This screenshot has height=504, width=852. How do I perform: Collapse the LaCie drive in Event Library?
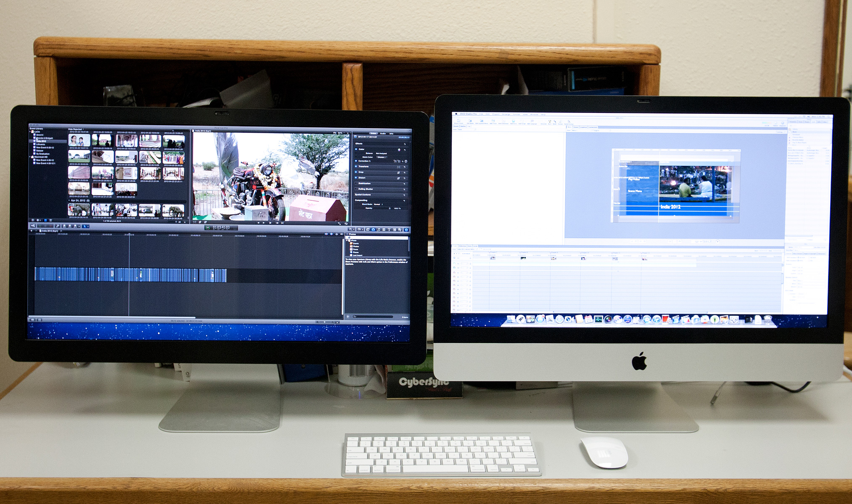(x=30, y=131)
